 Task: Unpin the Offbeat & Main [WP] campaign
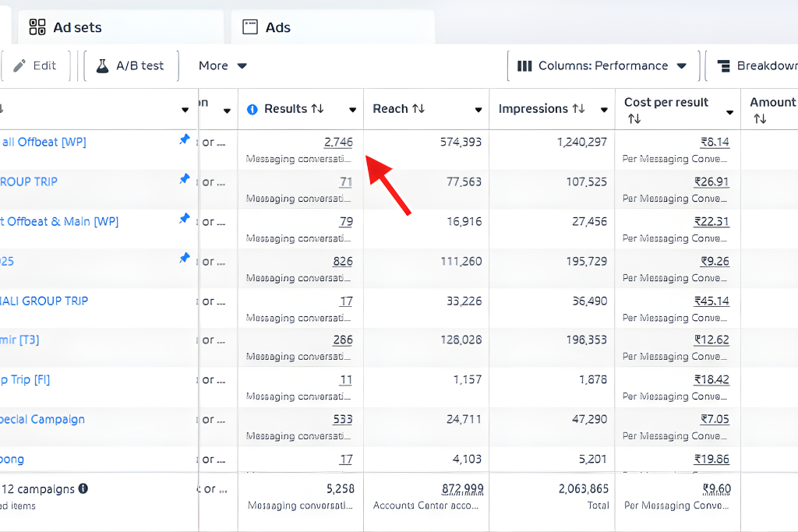point(185,219)
